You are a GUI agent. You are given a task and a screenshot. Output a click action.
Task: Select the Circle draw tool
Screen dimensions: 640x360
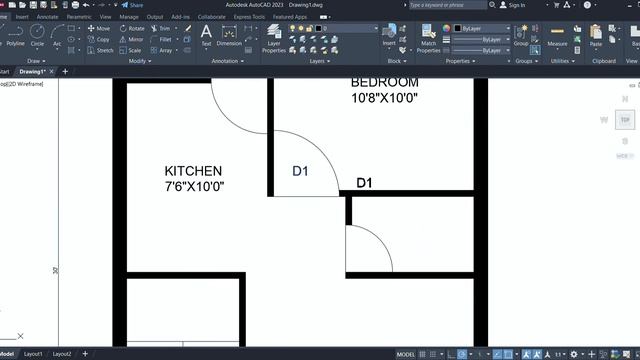pyautogui.click(x=37, y=36)
